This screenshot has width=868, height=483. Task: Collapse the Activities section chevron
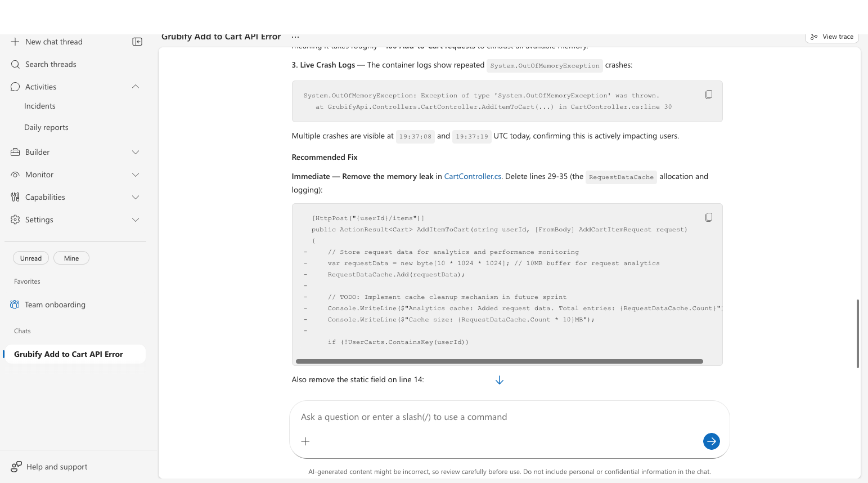(x=136, y=87)
